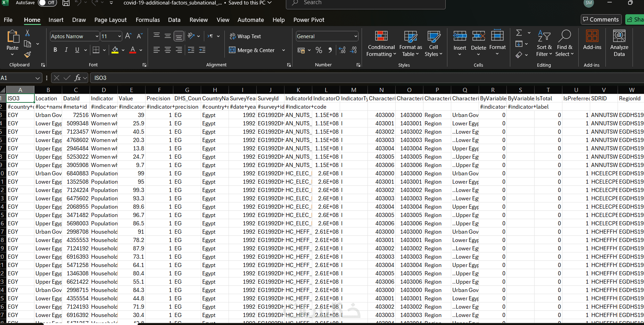Screen dimensions: 644x325
Task: Switch to the Page Layout tab
Action: 110,20
